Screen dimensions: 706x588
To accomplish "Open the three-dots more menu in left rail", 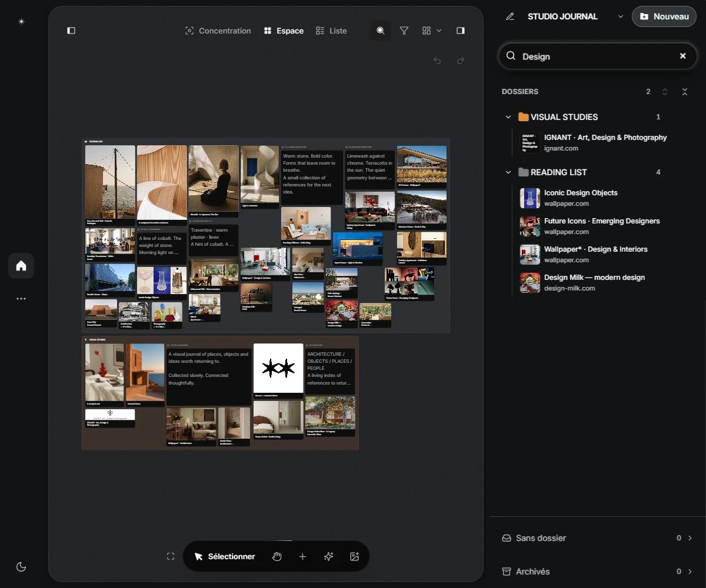I will click(x=21, y=299).
